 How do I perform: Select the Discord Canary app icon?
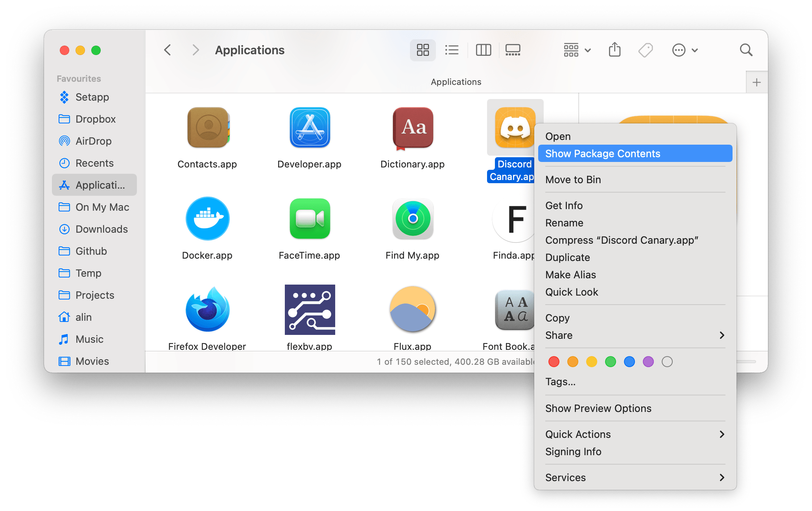pos(515,127)
